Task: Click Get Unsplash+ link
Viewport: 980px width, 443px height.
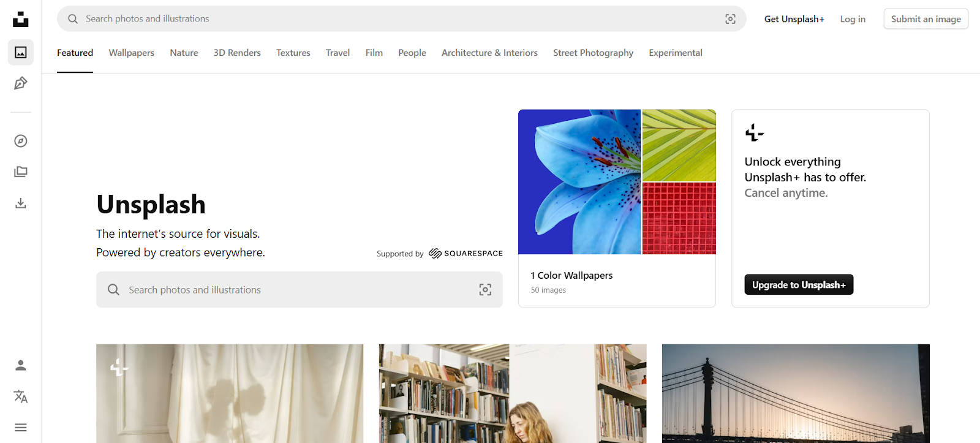Action: 794,19
